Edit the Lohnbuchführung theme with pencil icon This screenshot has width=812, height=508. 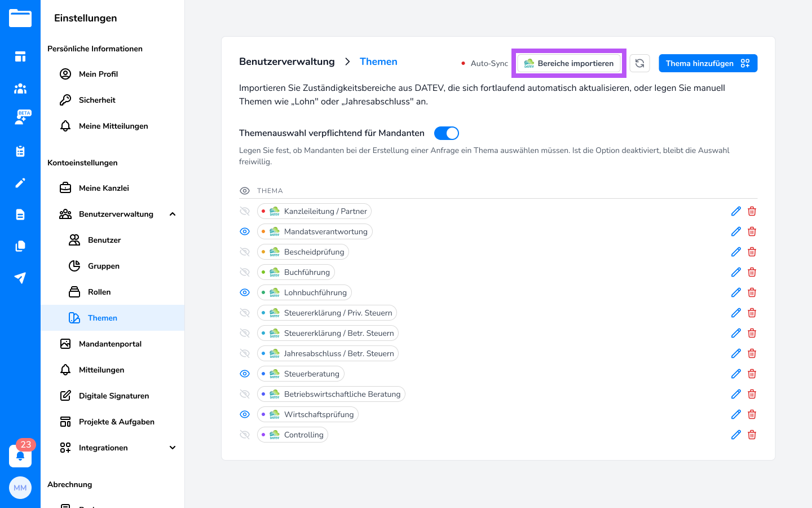(736, 292)
